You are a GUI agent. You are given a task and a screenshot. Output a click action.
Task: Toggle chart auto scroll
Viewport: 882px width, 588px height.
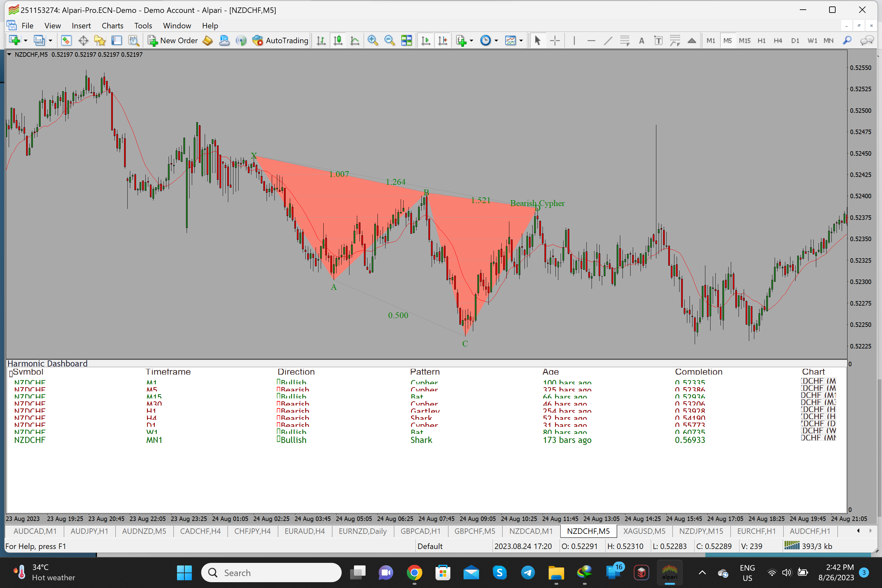426,41
